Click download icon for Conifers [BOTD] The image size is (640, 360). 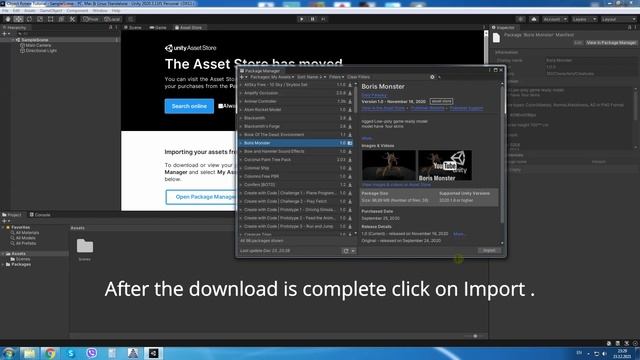click(x=350, y=185)
